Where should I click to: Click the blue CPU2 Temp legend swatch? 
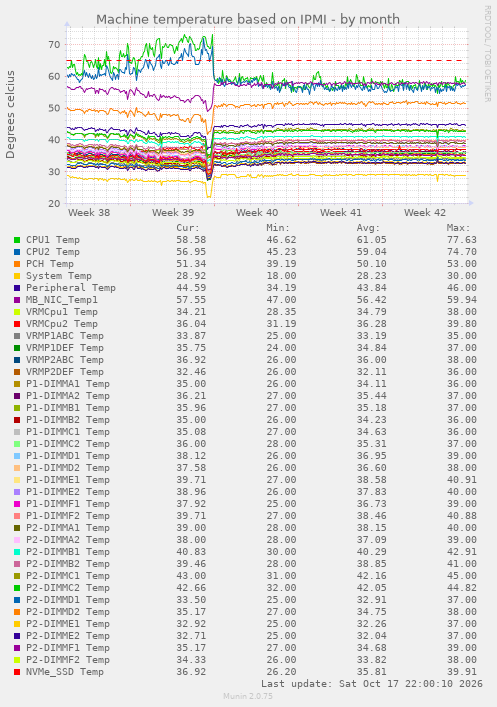(17, 252)
